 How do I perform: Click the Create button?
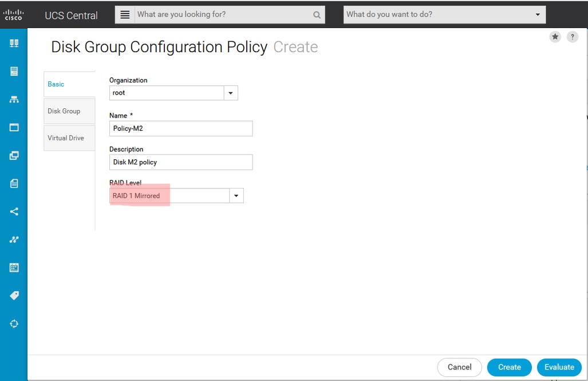click(509, 367)
